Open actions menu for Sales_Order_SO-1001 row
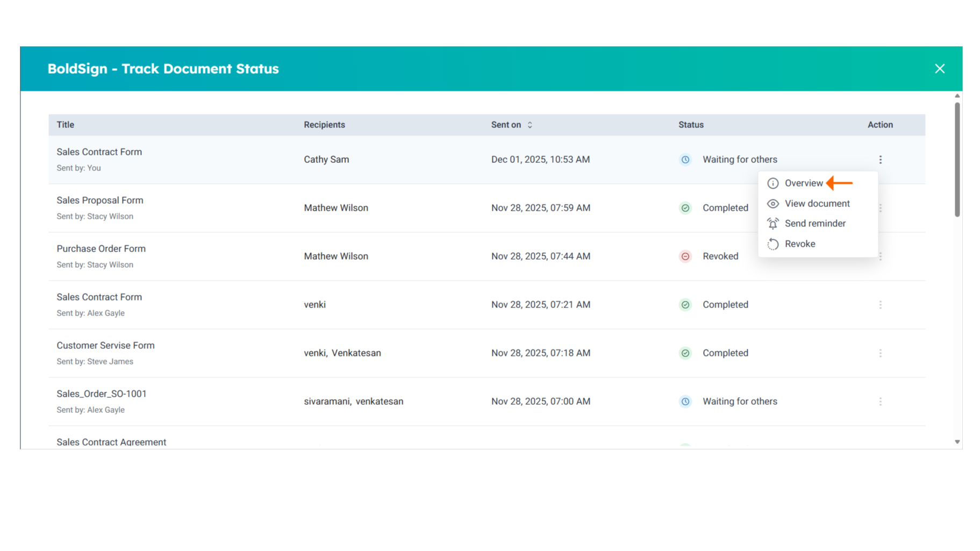Viewport: 980px width, 551px height. tap(880, 402)
